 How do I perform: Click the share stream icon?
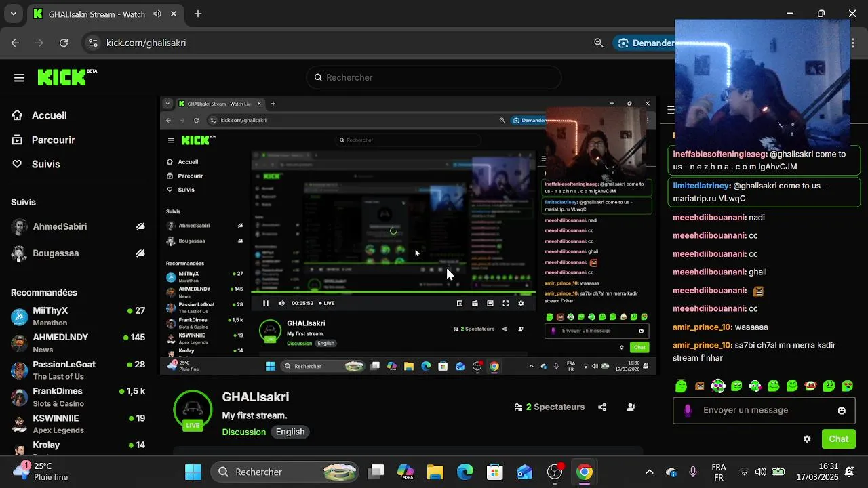pos(602,407)
